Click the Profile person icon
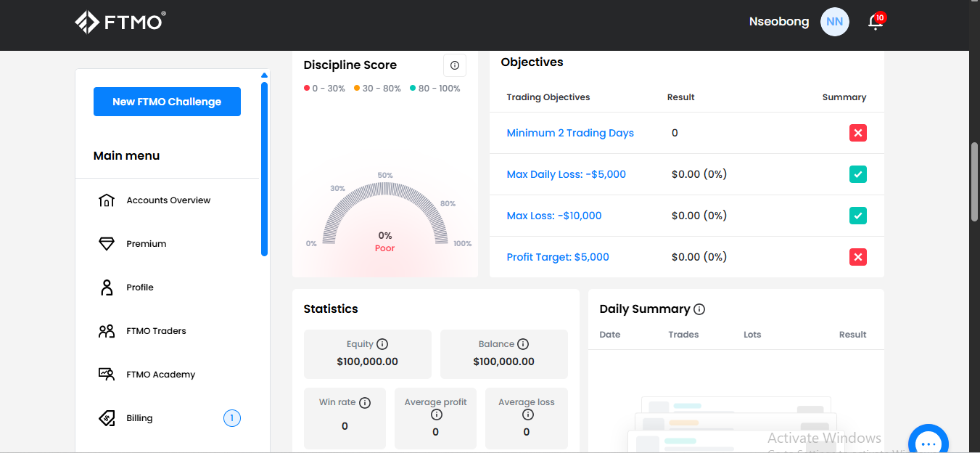980x453 pixels. tap(107, 287)
